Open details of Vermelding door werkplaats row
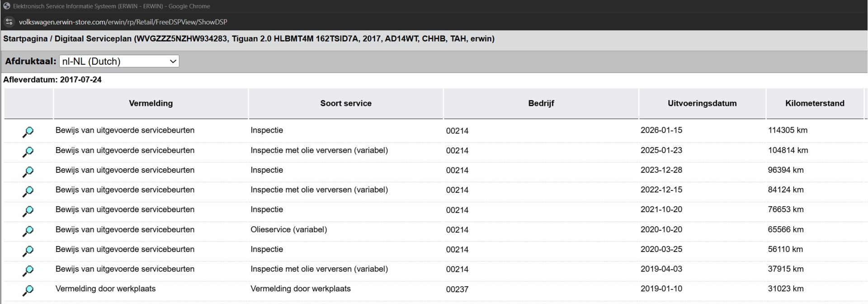This screenshot has height=304, width=868. (28, 290)
